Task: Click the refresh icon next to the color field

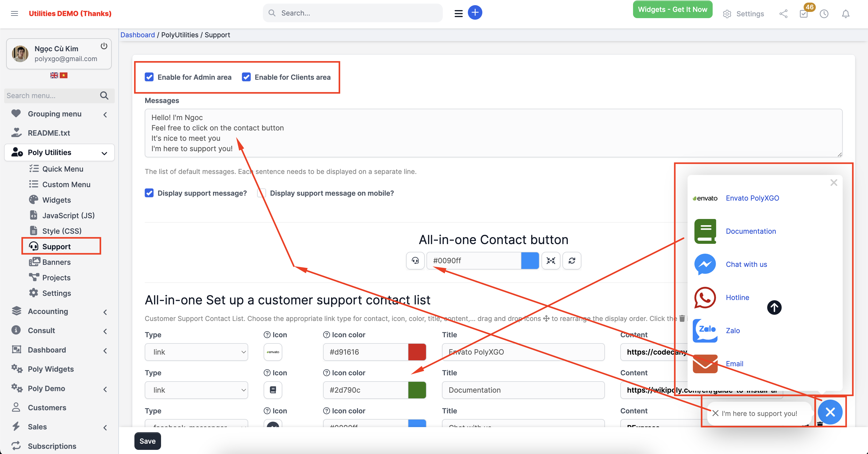Action: point(572,261)
